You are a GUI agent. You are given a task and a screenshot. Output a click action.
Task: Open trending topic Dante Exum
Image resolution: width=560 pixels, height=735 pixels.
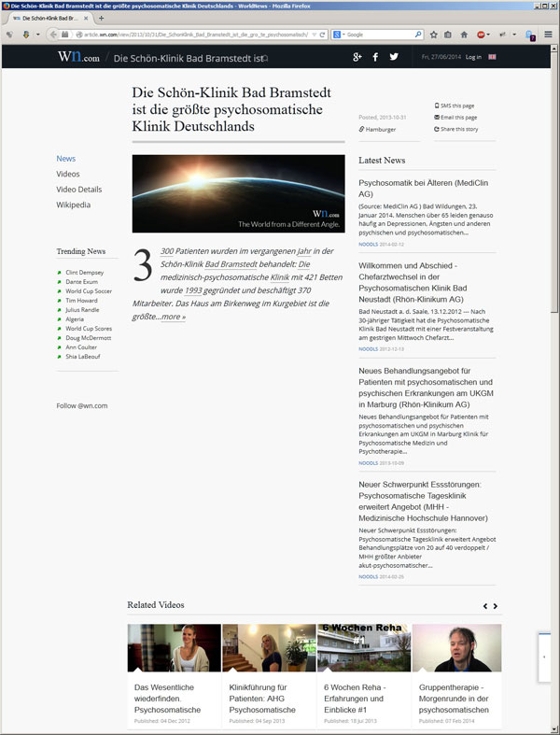coord(81,282)
